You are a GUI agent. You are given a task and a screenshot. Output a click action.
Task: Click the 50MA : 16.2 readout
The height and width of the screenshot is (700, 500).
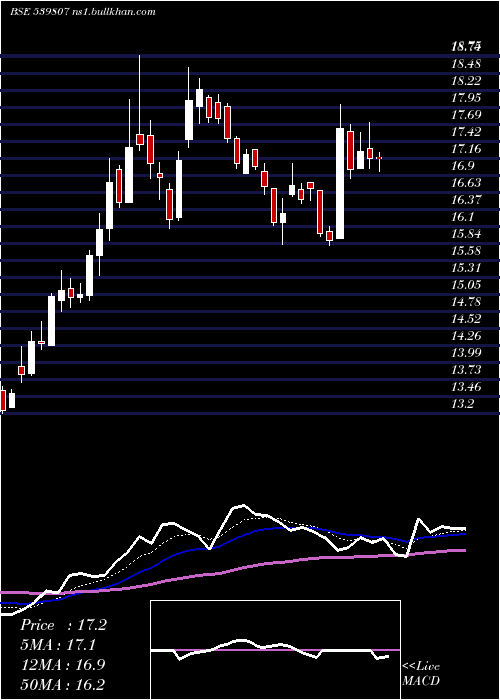pos(63,684)
